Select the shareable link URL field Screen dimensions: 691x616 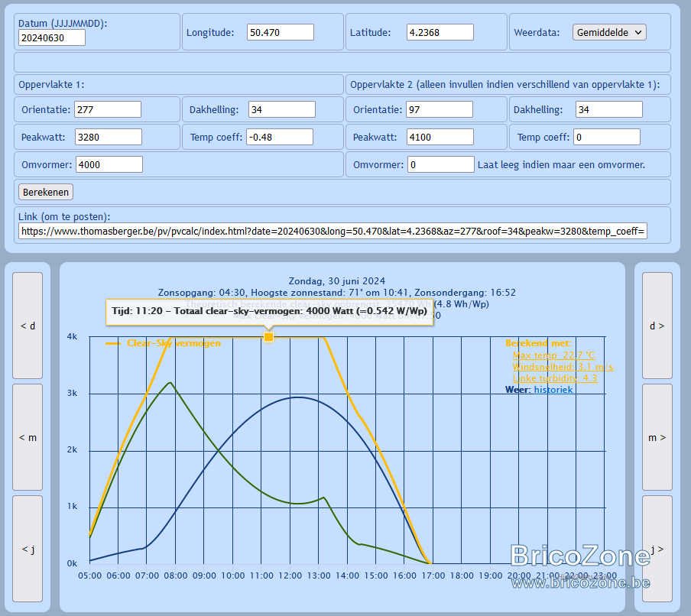(333, 231)
